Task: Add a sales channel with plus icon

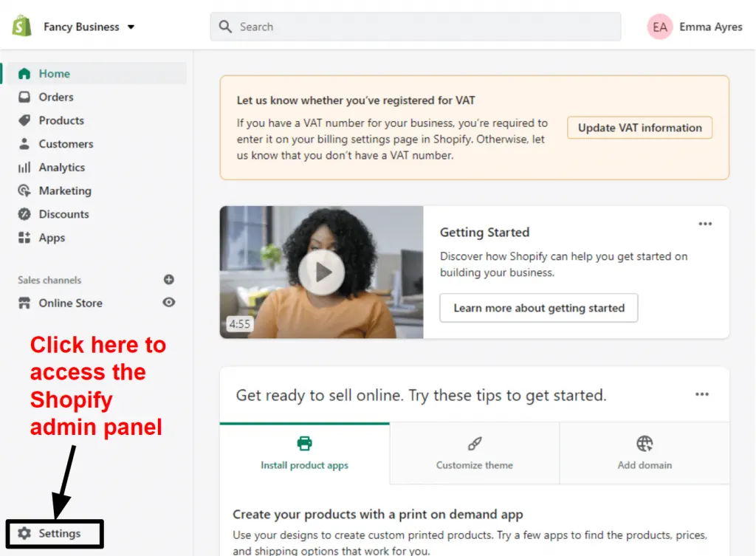Action: click(169, 280)
